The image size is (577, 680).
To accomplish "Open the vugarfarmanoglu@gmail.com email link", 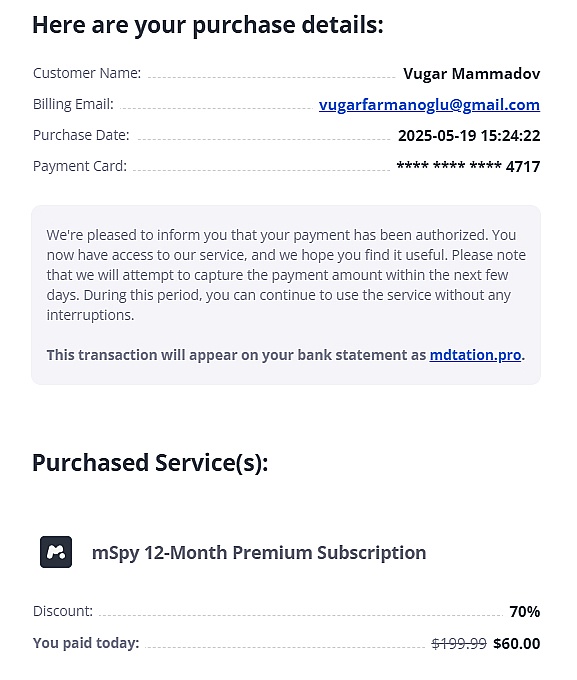I will pyautogui.click(x=429, y=105).
